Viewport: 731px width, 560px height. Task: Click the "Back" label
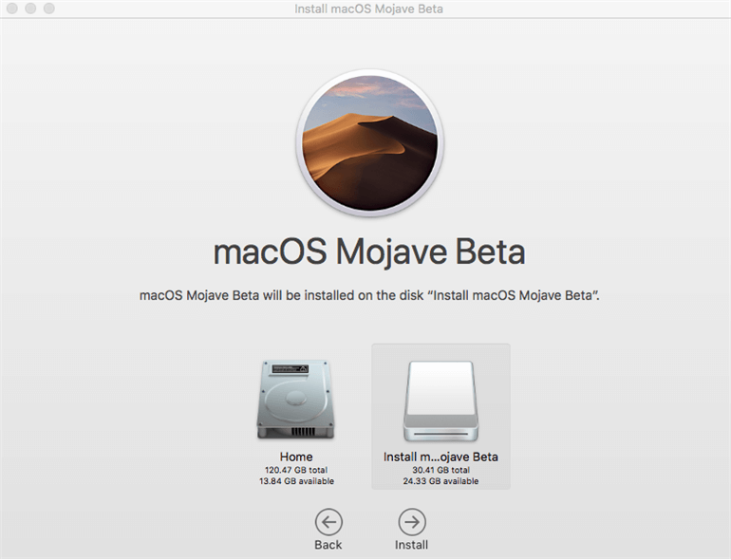[328, 545]
